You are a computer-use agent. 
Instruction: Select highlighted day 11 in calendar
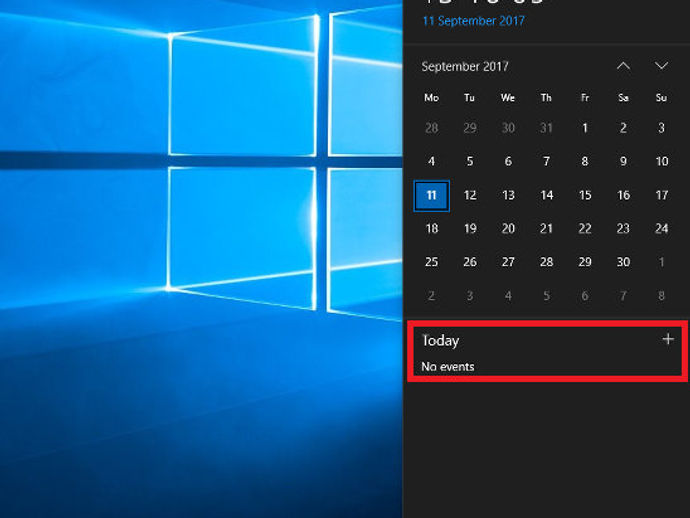(432, 195)
